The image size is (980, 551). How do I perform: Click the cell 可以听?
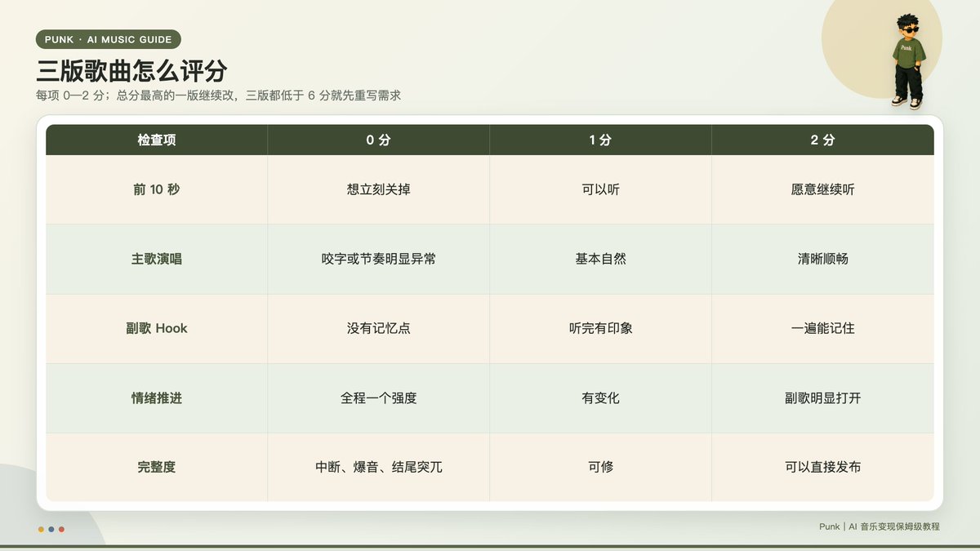click(x=601, y=189)
